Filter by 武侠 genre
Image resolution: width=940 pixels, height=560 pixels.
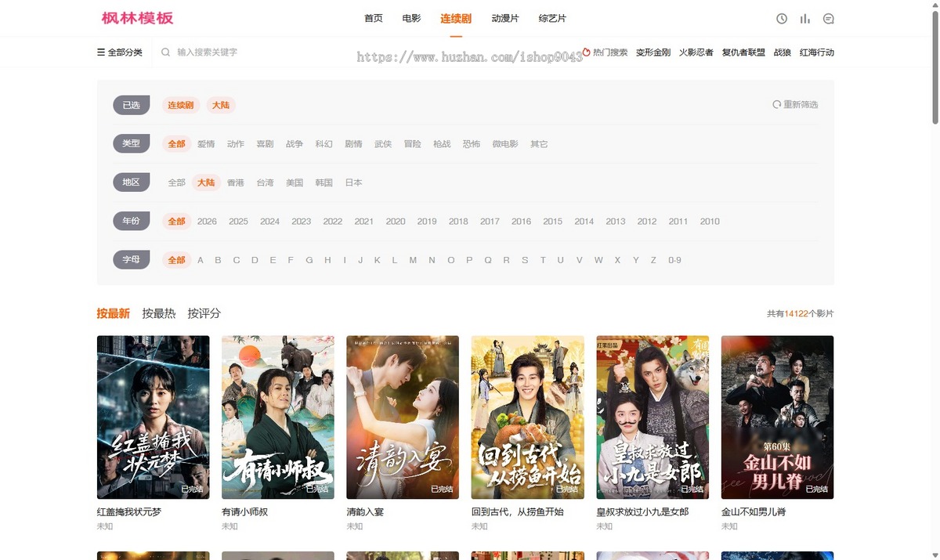coord(383,144)
